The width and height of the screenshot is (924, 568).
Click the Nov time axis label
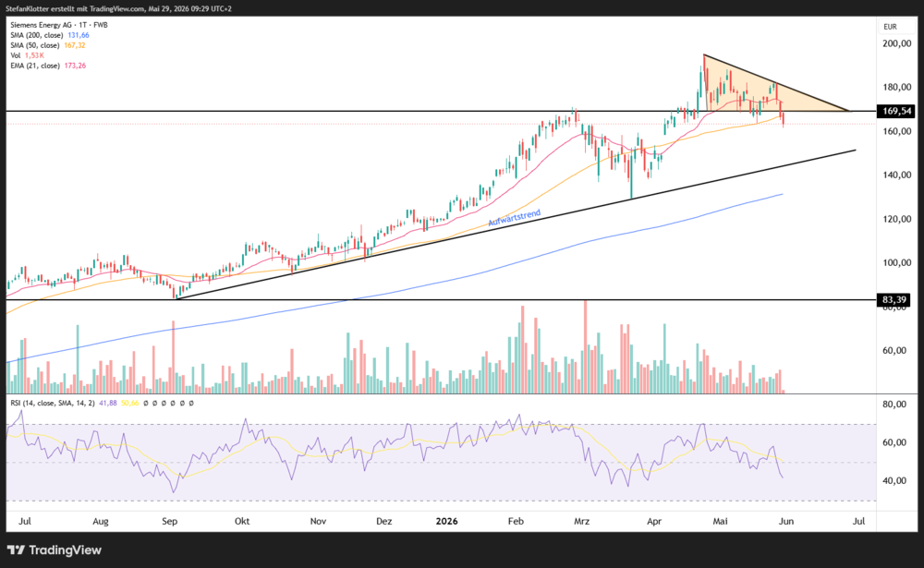pyautogui.click(x=318, y=522)
